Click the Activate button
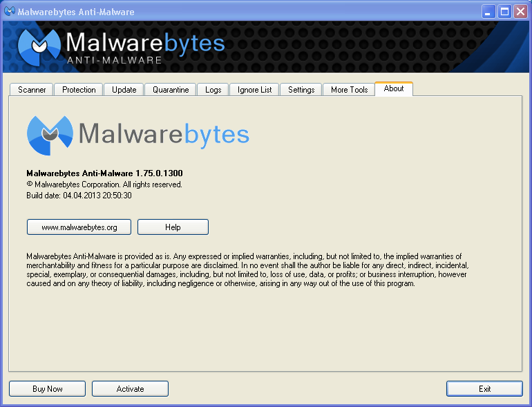The image size is (532, 407). [x=131, y=388]
